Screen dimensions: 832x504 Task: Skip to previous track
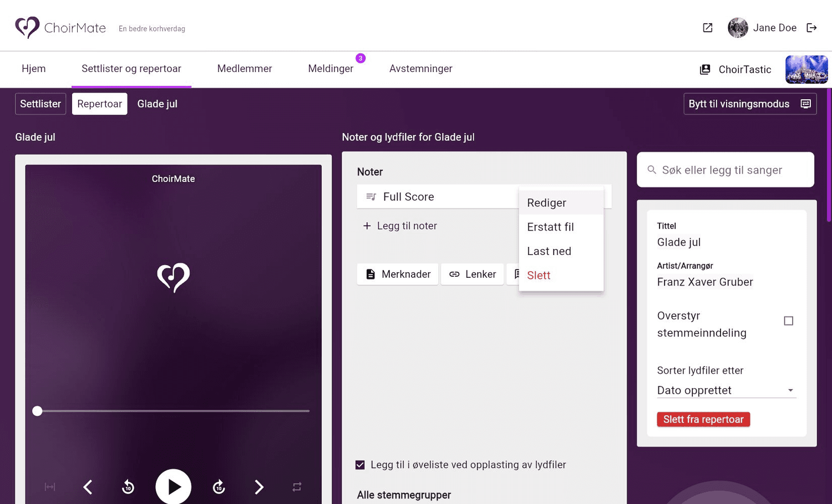88,487
